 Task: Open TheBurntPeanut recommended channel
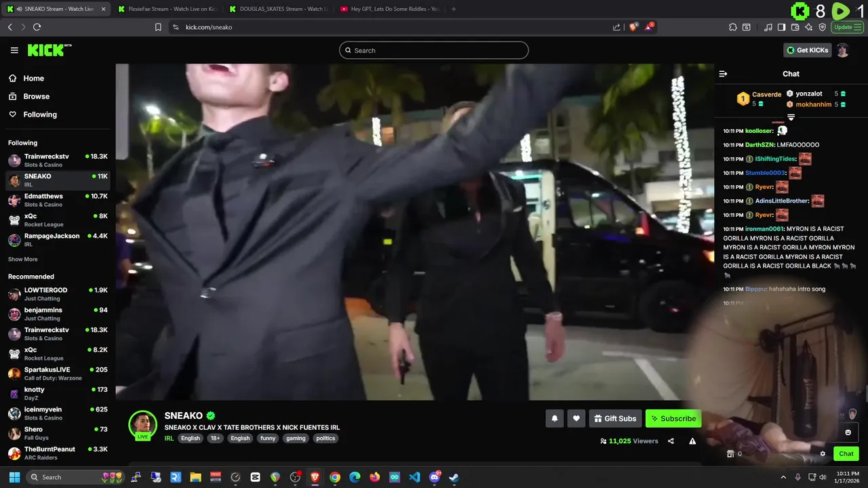pos(58,453)
